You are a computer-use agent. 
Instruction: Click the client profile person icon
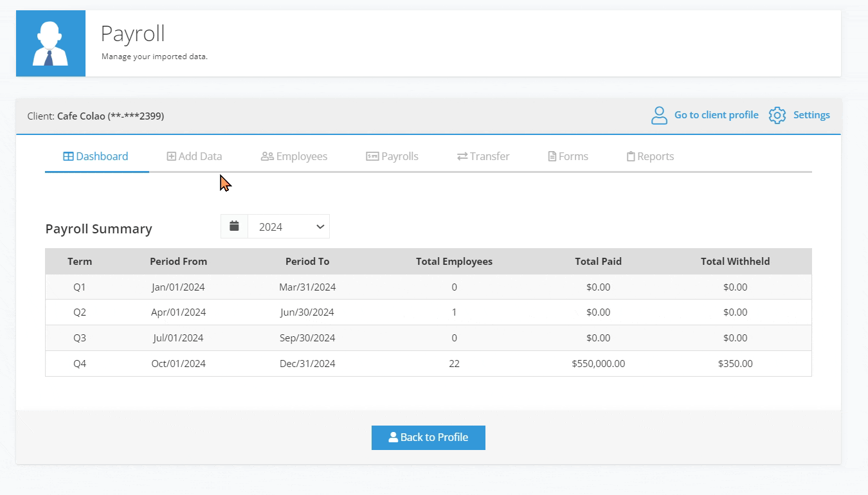[x=659, y=116]
